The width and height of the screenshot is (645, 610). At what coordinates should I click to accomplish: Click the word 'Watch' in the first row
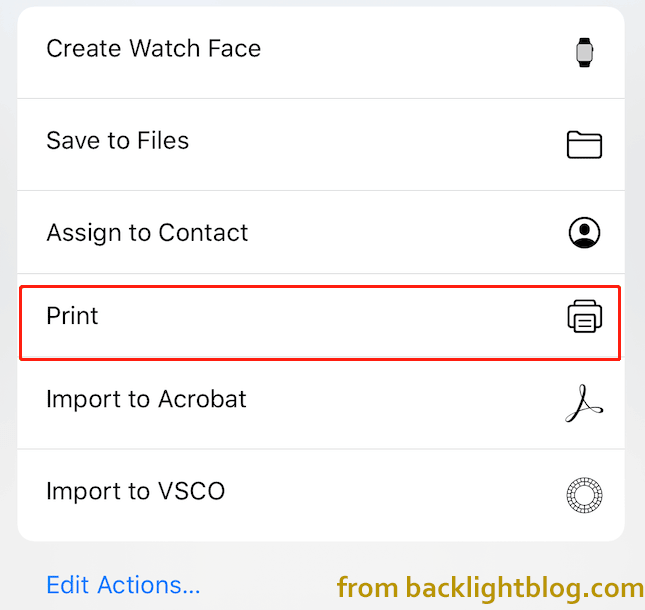(163, 48)
